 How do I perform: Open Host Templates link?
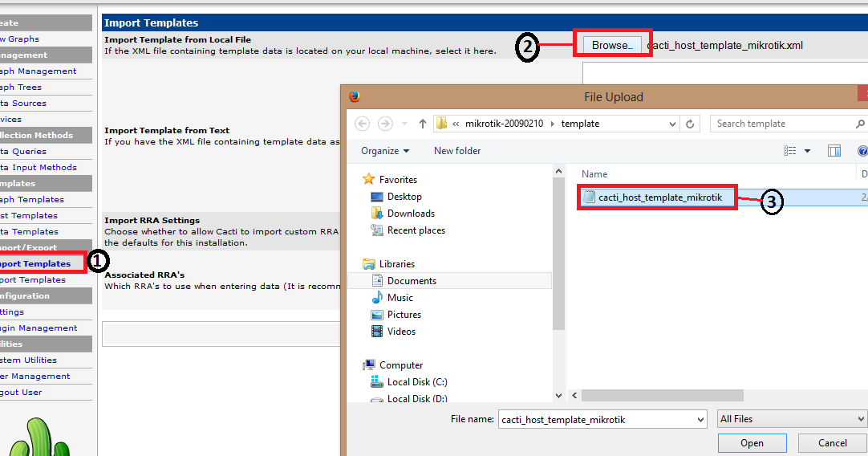pos(29,215)
